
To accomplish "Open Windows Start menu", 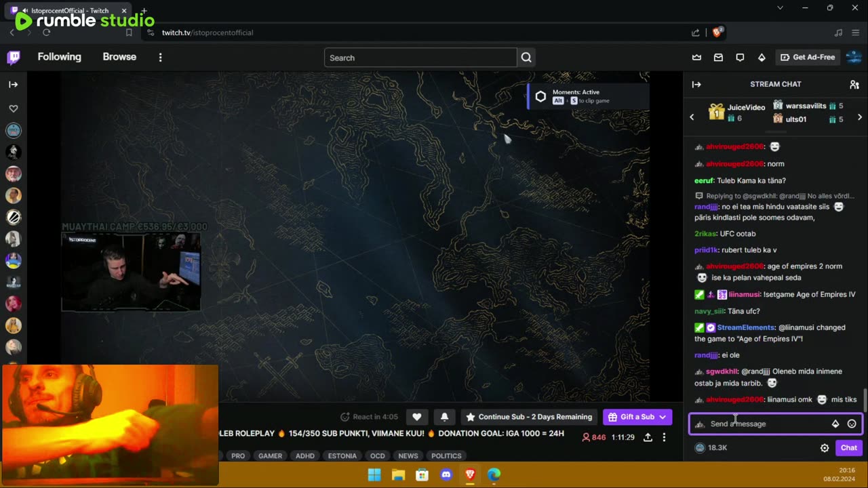I will 374,474.
